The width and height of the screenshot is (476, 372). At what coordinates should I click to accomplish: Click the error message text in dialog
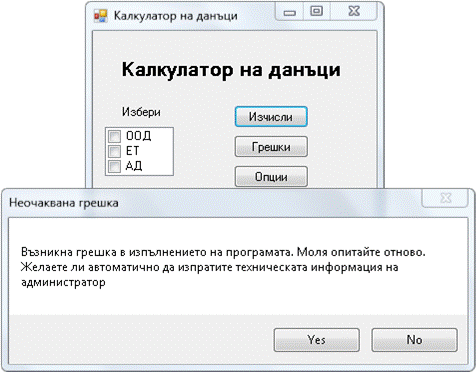[x=223, y=267]
